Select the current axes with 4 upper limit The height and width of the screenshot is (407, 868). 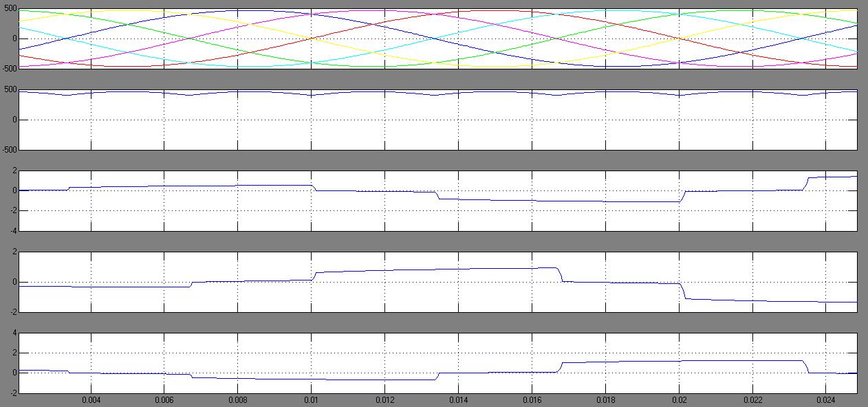tap(437, 362)
